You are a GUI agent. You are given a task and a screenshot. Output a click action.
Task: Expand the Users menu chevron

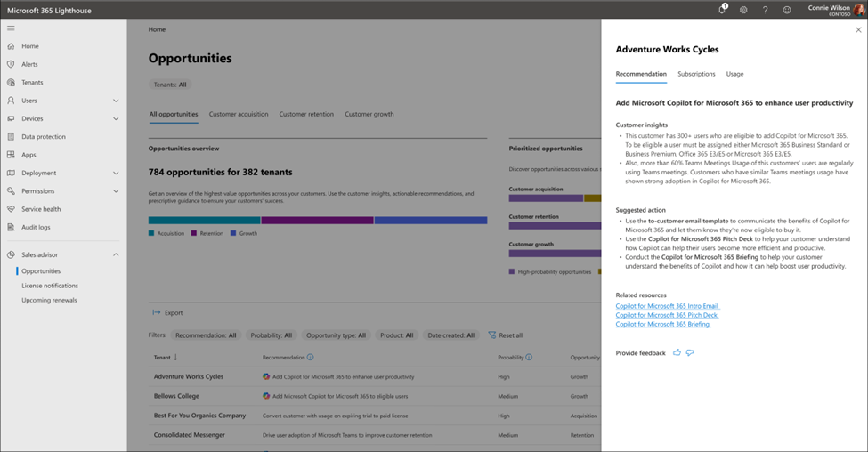coord(116,101)
